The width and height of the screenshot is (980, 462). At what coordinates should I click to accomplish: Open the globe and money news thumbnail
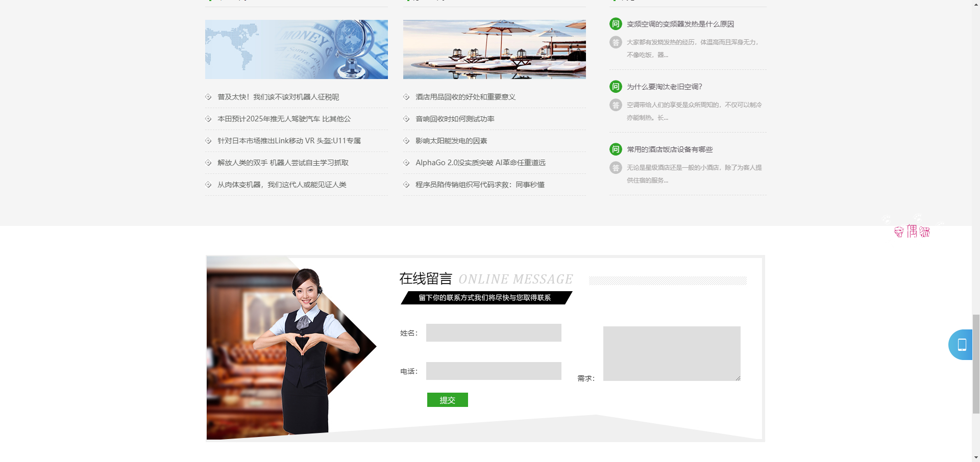[x=296, y=49]
